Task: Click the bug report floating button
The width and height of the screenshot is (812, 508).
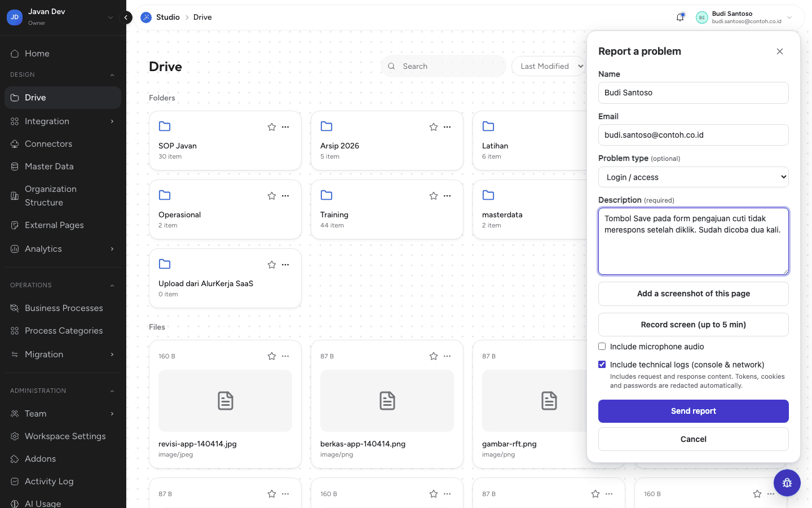Action: [x=787, y=483]
